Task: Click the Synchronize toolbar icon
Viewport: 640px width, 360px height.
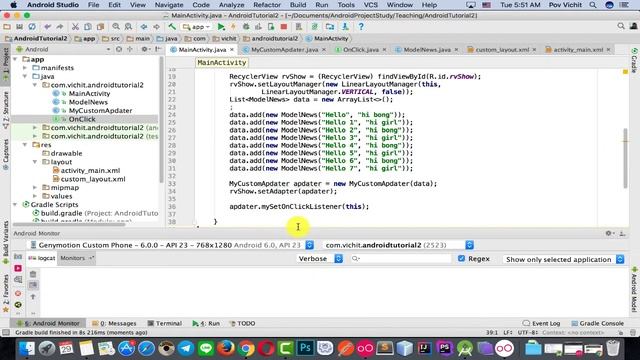Action: pyautogui.click(x=32, y=27)
